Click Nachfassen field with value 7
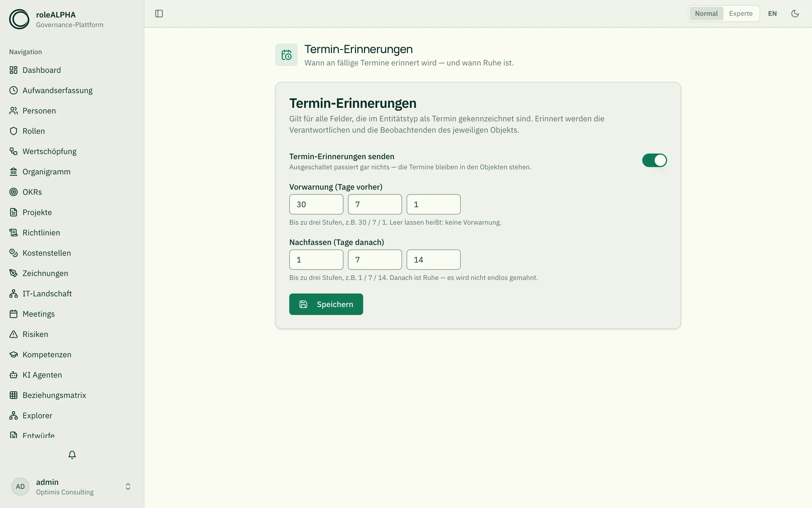This screenshot has height=508, width=812. tap(375, 260)
